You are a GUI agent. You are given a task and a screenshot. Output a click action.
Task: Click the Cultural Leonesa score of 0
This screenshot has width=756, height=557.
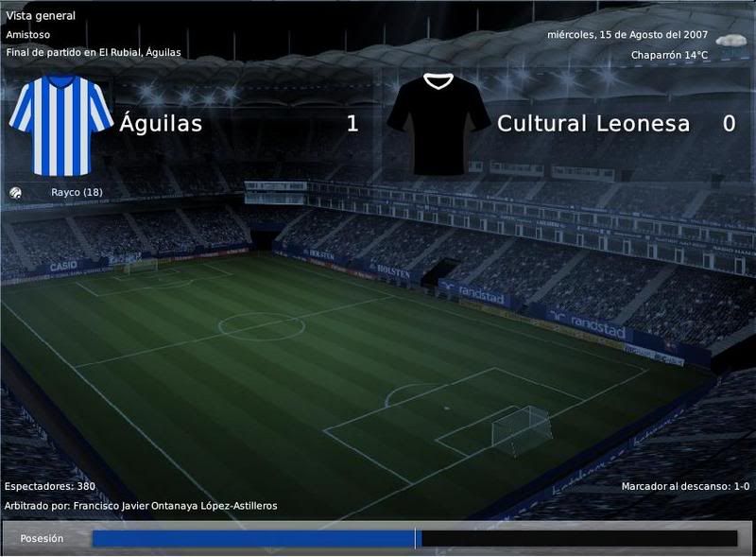pos(729,124)
